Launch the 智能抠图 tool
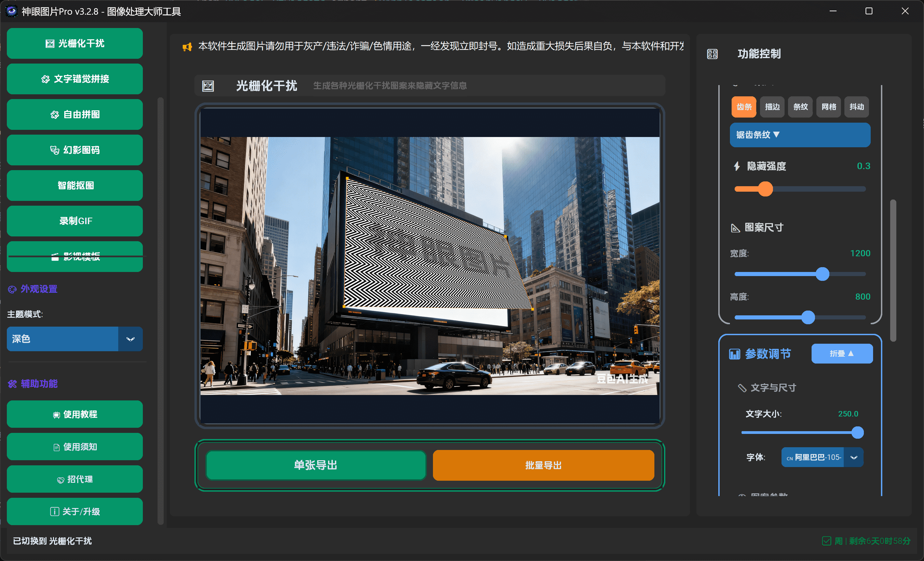 click(x=74, y=185)
